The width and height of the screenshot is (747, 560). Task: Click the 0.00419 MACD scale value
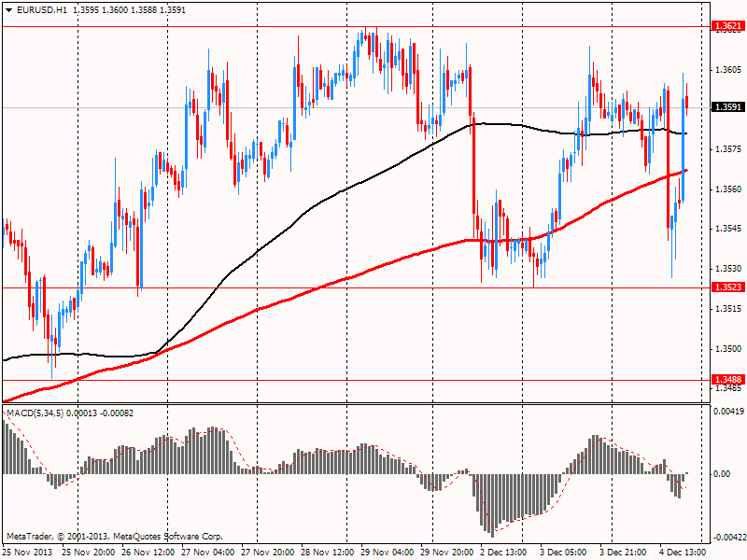729,411
